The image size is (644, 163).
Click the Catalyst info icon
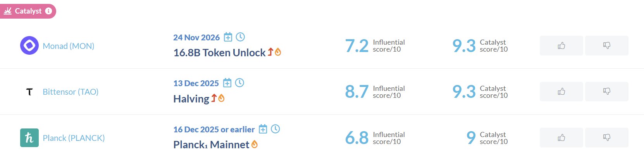48,11
